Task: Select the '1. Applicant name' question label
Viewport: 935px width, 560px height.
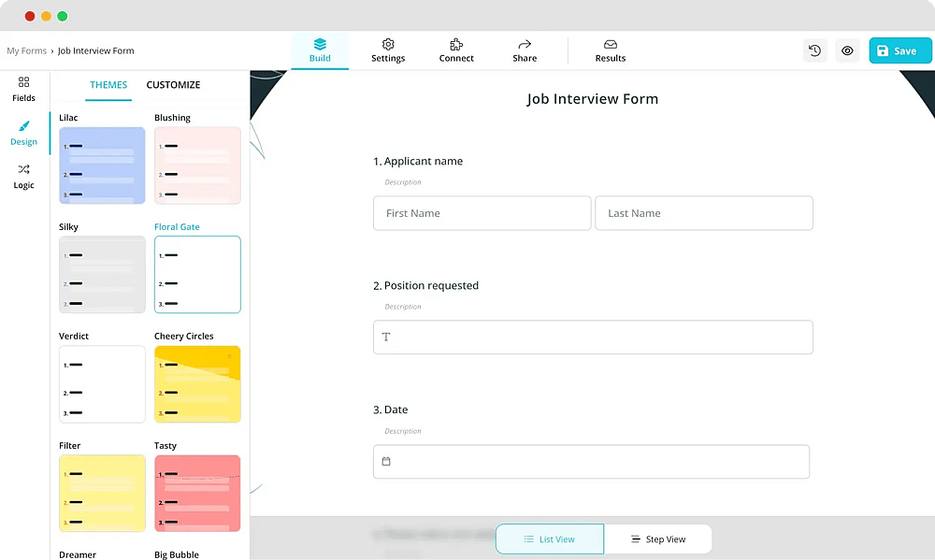Action: click(418, 161)
